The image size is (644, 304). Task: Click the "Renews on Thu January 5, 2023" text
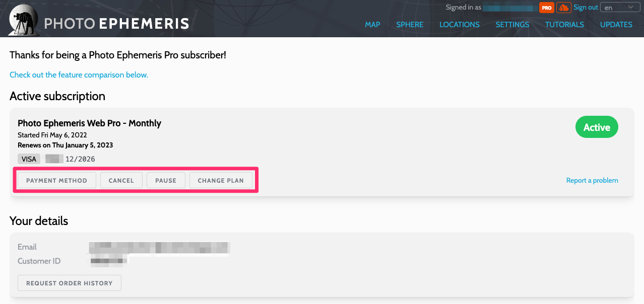click(65, 145)
